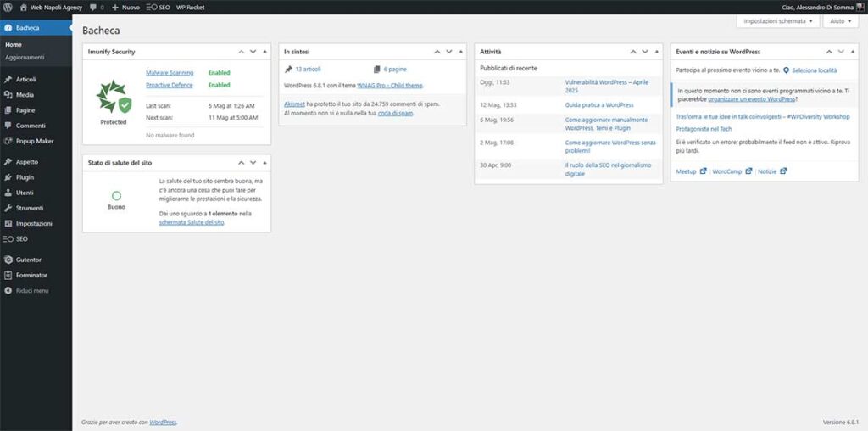Screen dimensions: 868x431
Task: Click Riduci menu to collapse the sidebar
Action: pyautogui.click(x=31, y=290)
